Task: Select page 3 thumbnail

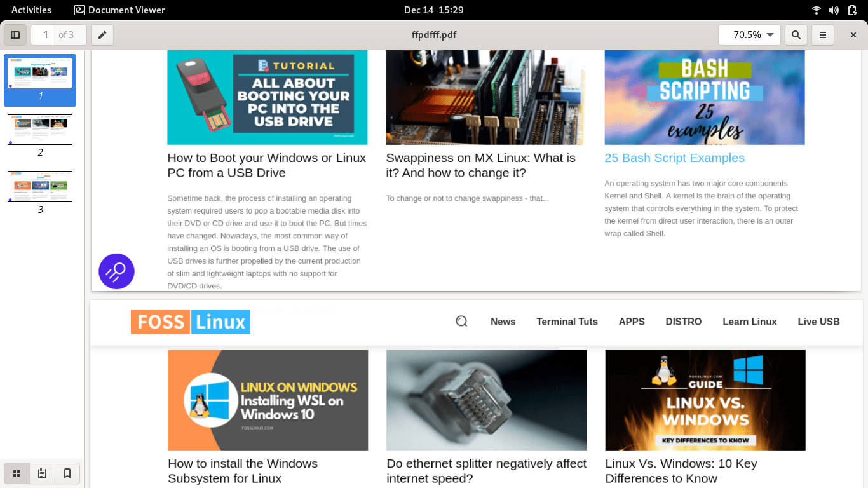Action: tap(40, 186)
